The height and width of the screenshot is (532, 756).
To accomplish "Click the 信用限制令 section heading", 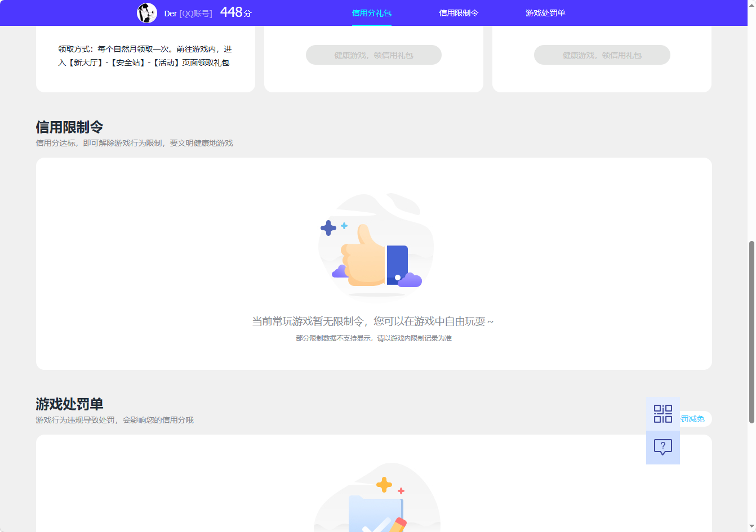I will coord(69,127).
